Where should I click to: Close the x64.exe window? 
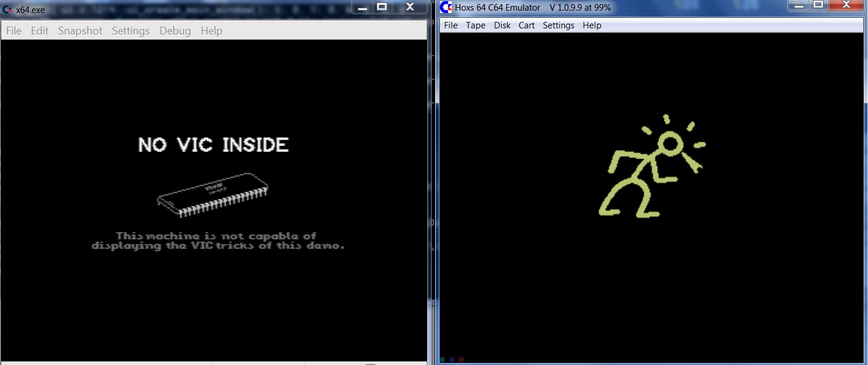410,7
